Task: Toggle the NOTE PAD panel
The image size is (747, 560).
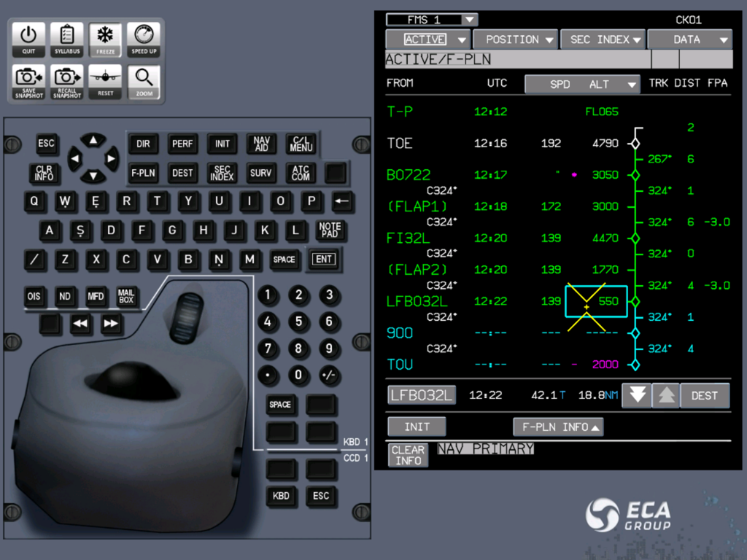Action: point(330,230)
